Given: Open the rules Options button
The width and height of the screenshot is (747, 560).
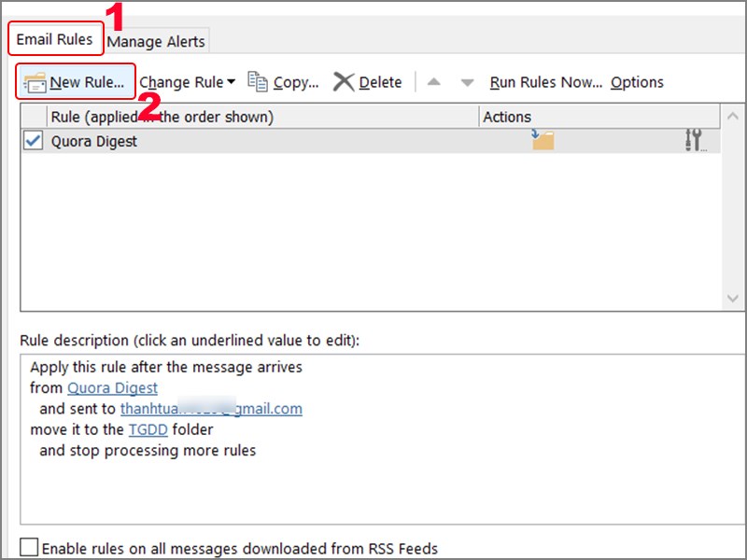Looking at the screenshot, I should 637,82.
